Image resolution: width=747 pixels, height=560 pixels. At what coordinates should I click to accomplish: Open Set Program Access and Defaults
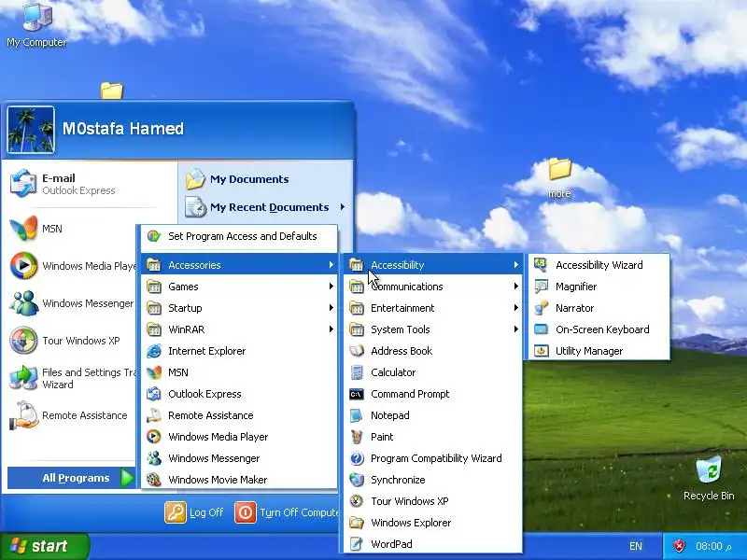tap(239, 236)
